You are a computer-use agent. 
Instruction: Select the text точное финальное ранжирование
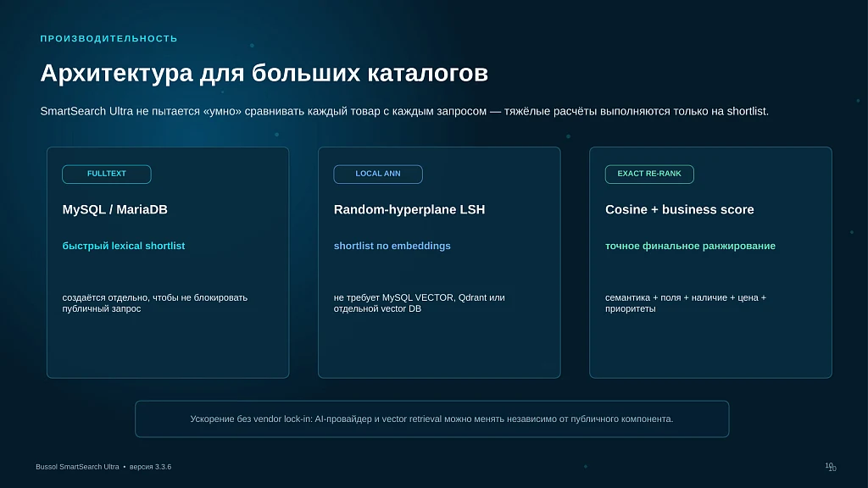point(690,246)
